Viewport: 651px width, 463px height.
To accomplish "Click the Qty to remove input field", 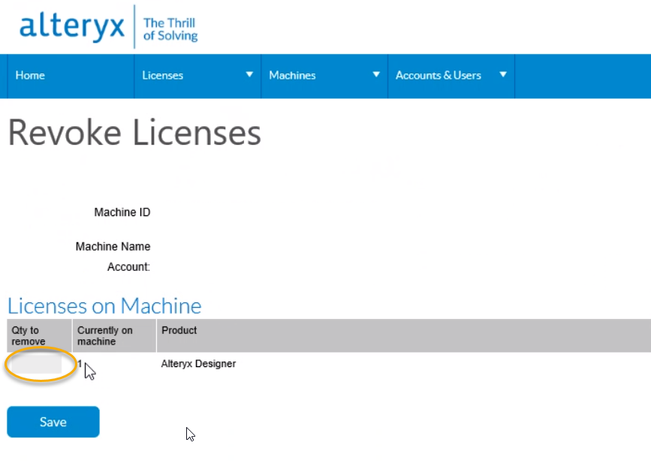I will pos(37,364).
